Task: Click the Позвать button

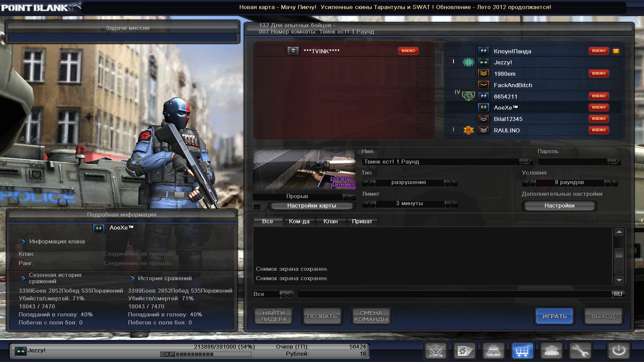Action: [322, 316]
